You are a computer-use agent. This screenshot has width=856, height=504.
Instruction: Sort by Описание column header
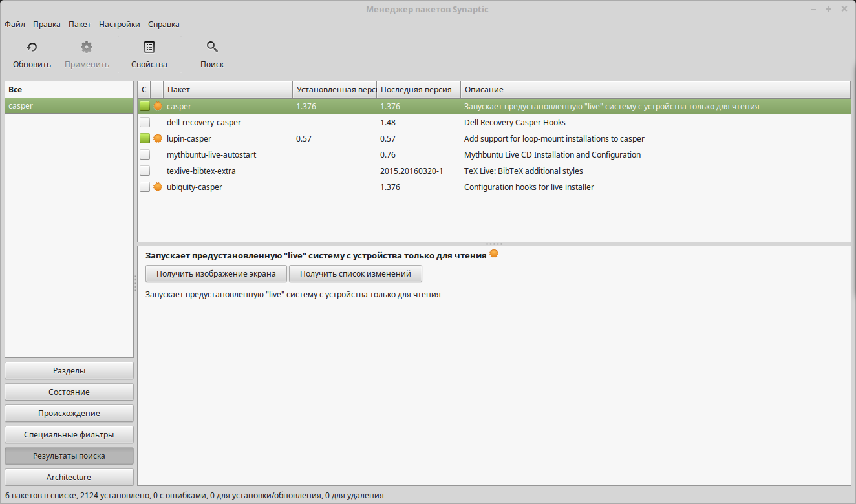coord(656,89)
